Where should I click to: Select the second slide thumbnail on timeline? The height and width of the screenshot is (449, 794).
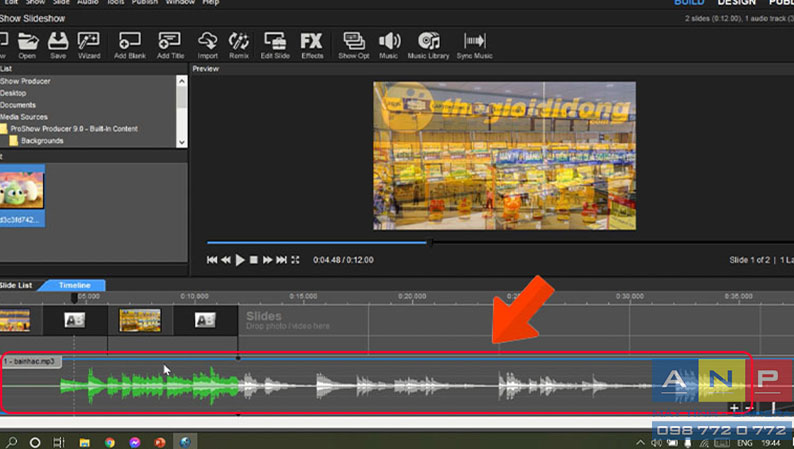[140, 320]
